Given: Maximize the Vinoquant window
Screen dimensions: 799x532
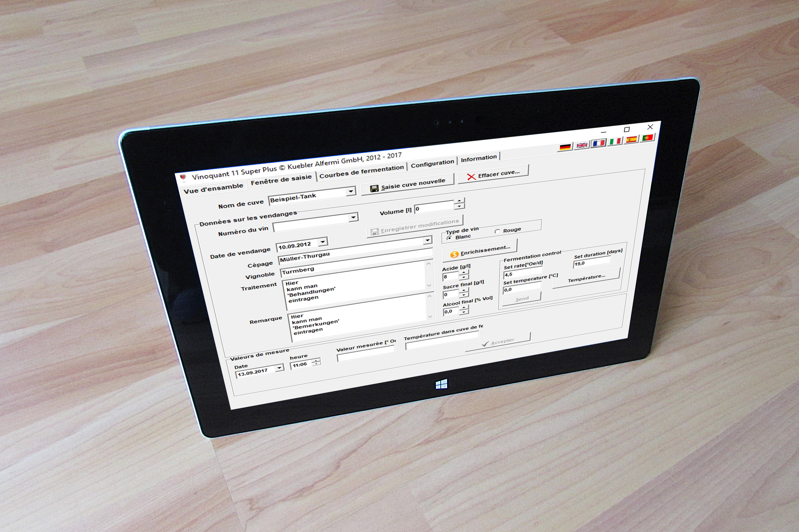Looking at the screenshot, I should coord(627,129).
